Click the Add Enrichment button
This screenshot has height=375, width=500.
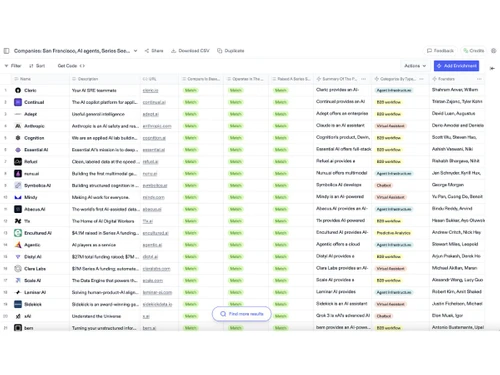456,66
